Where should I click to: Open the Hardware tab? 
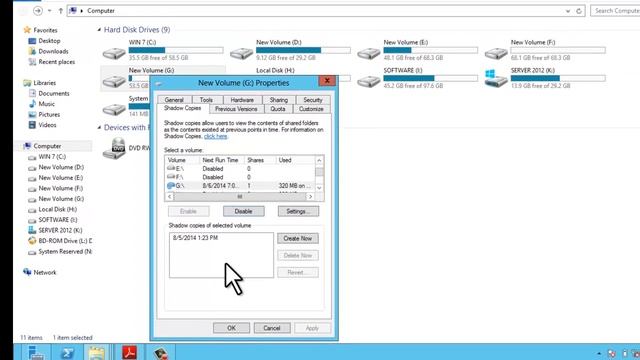point(242,100)
